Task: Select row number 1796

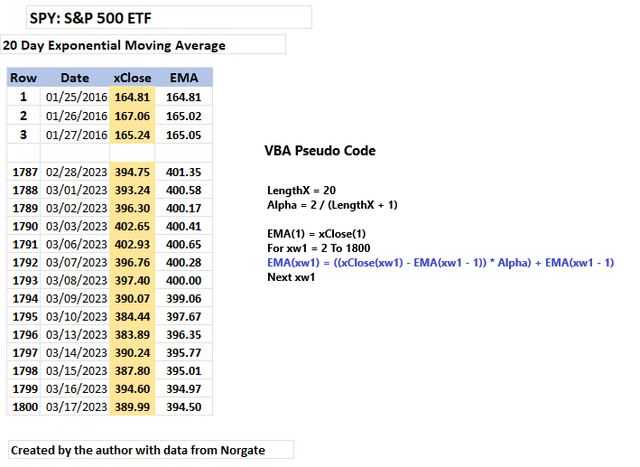Action: pos(24,335)
